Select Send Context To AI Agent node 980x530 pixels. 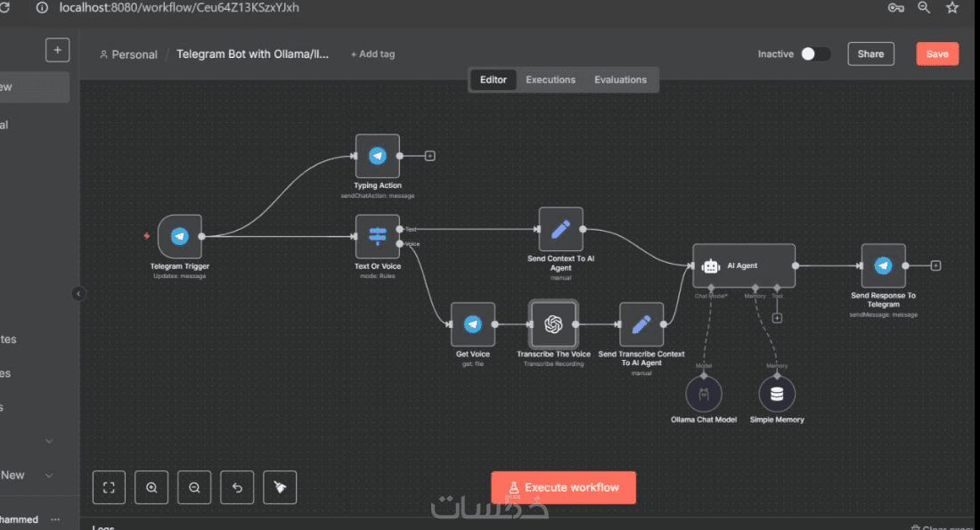pos(560,230)
